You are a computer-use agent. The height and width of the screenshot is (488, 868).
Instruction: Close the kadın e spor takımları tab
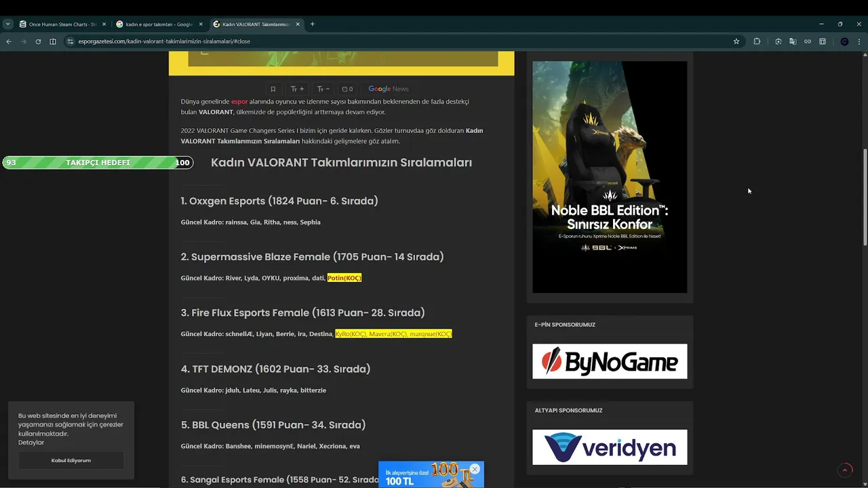(201, 24)
